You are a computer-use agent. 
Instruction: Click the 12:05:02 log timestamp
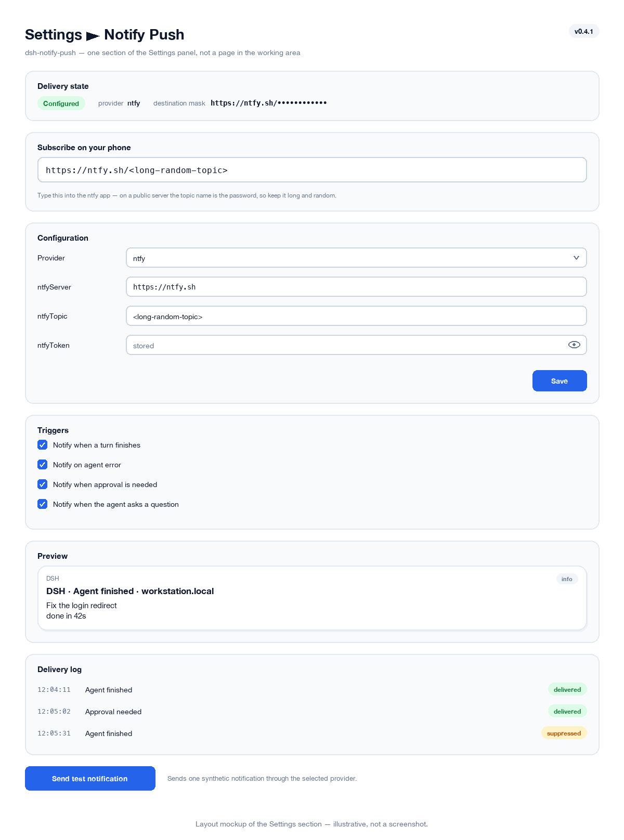[x=54, y=712]
